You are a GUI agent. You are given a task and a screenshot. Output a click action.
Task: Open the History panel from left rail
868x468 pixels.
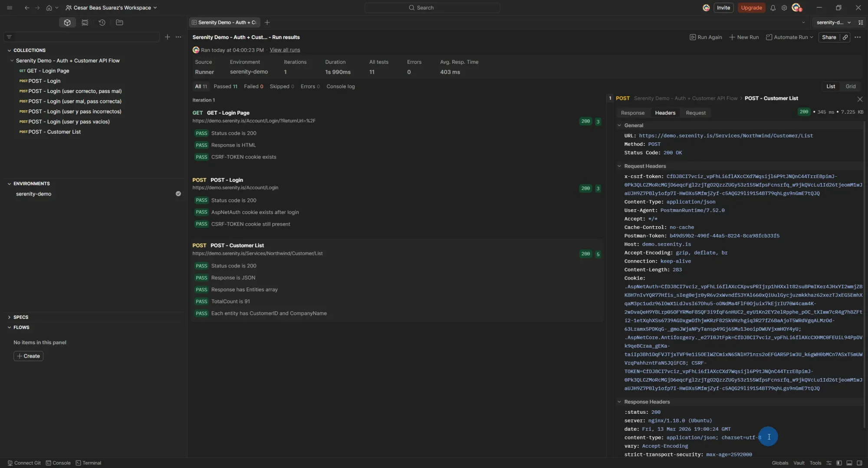click(x=102, y=22)
